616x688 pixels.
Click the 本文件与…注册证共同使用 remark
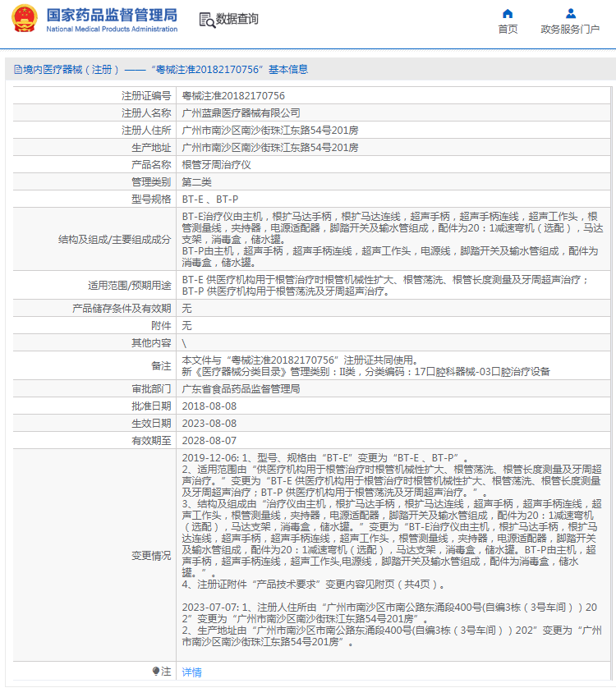pyautogui.click(x=300, y=360)
